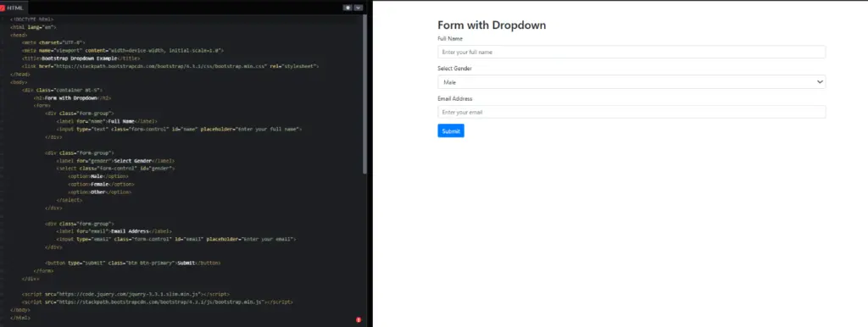Click the 'Select Gender' form label
The height and width of the screenshot is (327, 868).
[454, 69]
